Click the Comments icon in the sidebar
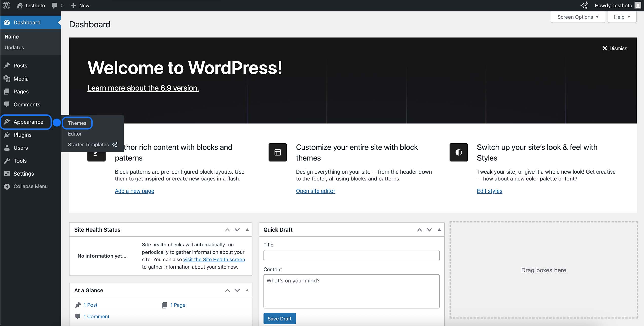Screen dimensions: 644x326 pos(7,104)
